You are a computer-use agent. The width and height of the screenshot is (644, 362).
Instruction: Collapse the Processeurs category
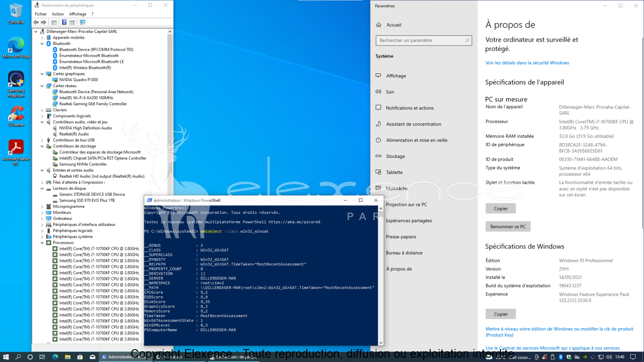coord(42,243)
